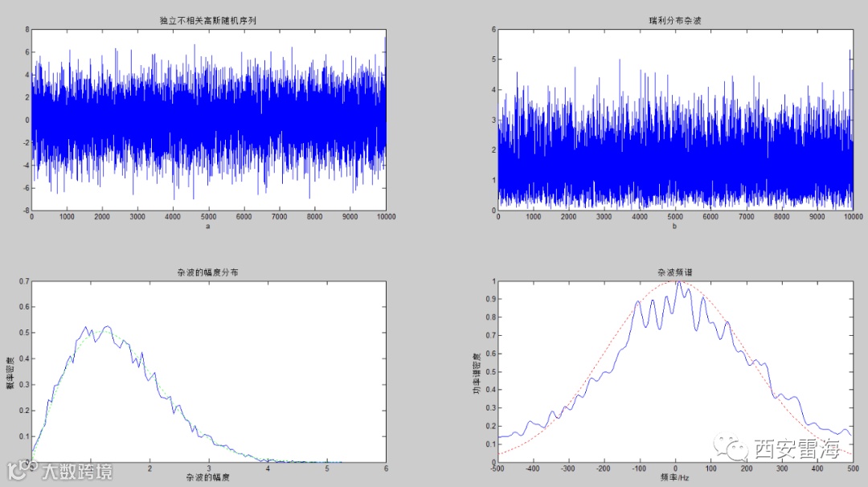
Task: Select the y-axis label 功率谱密度
Action: click(477, 372)
